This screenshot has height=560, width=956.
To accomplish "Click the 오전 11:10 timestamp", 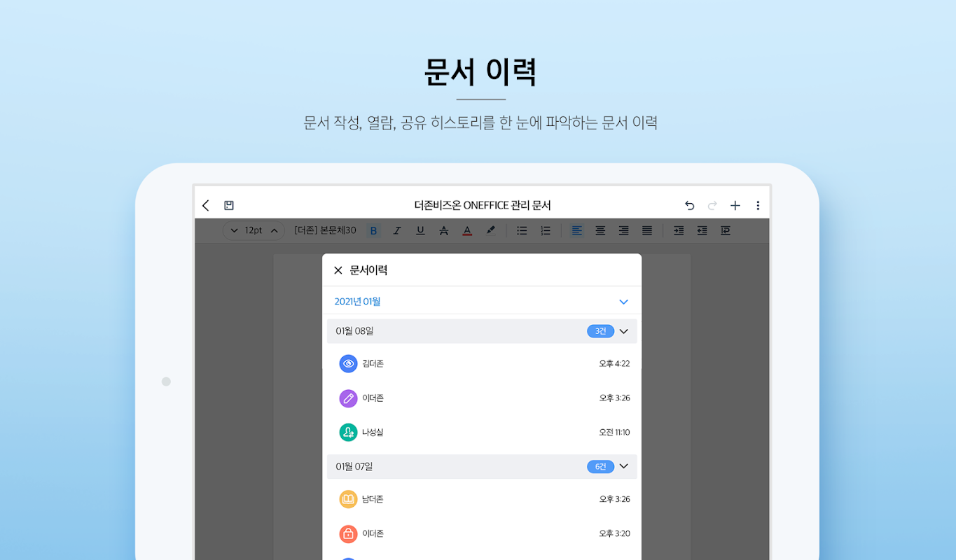I will (614, 433).
